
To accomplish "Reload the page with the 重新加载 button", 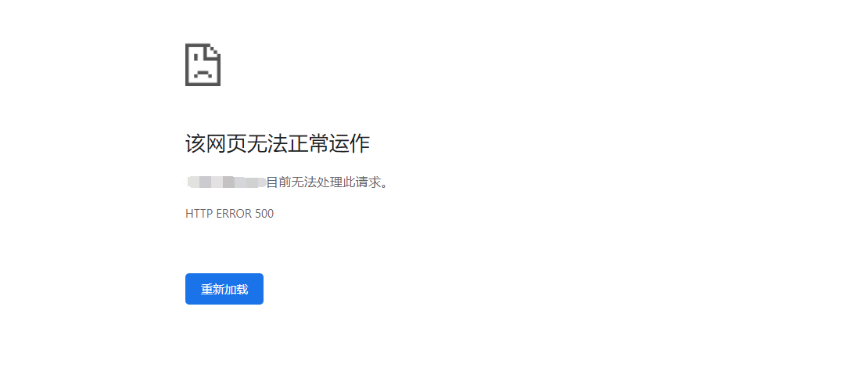I will 224,289.
